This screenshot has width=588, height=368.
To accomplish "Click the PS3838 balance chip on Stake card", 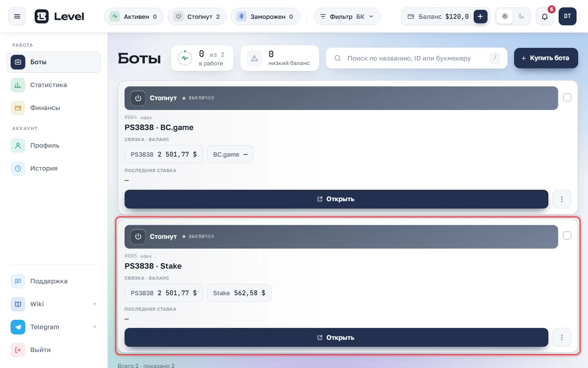I will pyautogui.click(x=164, y=293).
